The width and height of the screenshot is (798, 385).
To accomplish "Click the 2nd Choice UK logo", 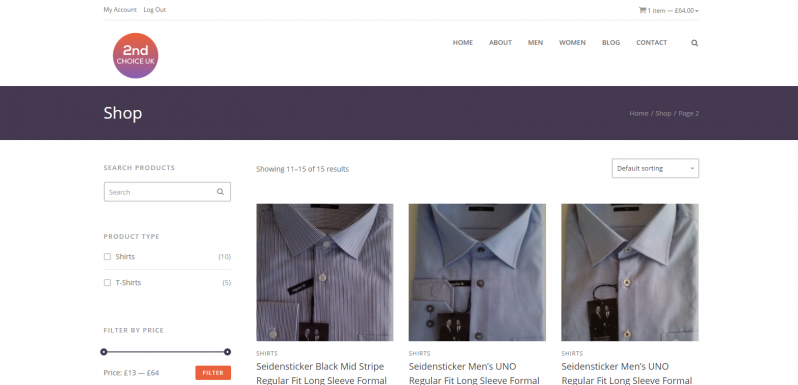I will pos(135,56).
